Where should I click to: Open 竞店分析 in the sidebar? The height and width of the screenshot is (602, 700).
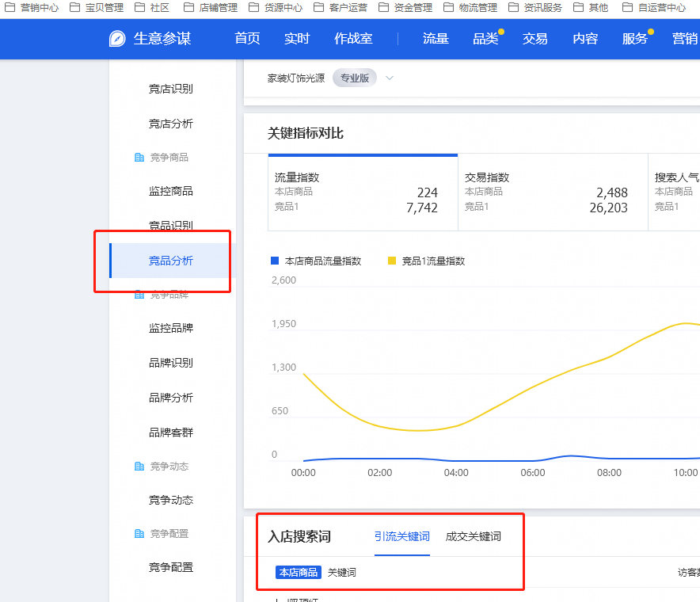171,124
